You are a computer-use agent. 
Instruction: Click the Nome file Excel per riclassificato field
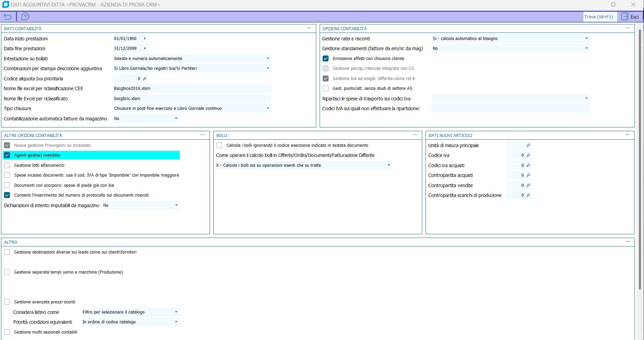(192, 99)
